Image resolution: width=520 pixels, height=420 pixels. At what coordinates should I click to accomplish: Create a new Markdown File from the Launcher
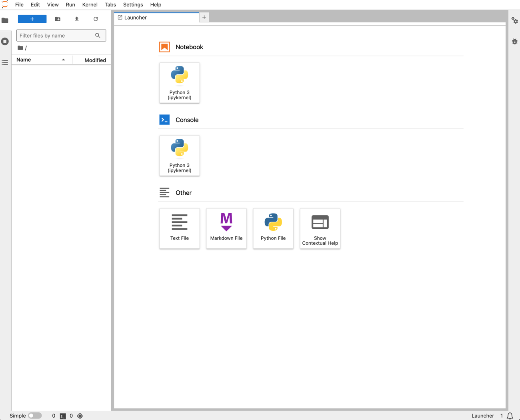tap(226, 228)
